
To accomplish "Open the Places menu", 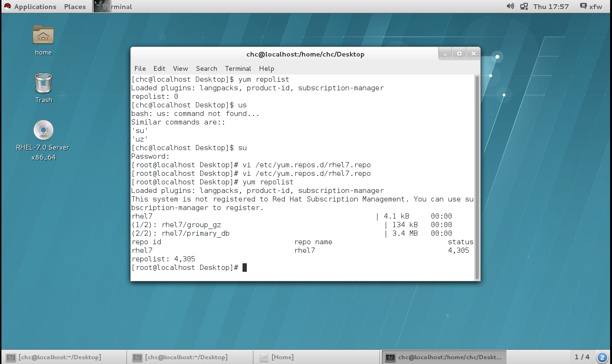I will pos(75,7).
